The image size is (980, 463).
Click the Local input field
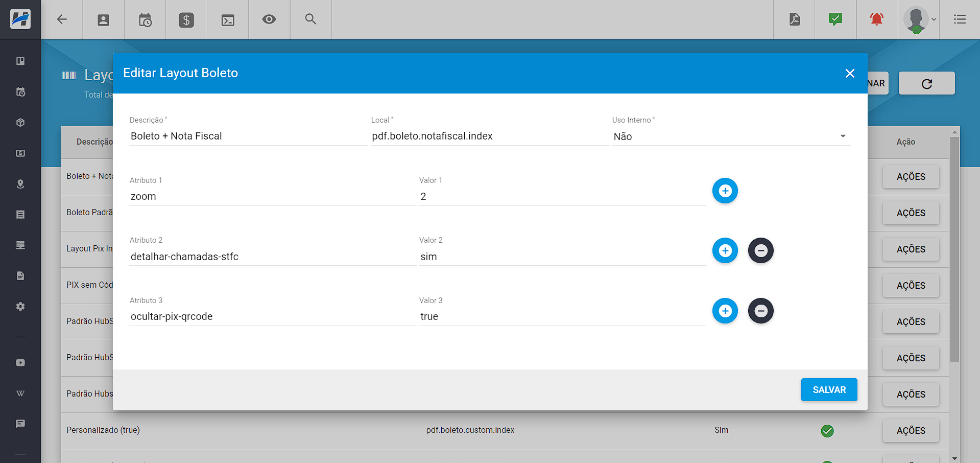490,136
